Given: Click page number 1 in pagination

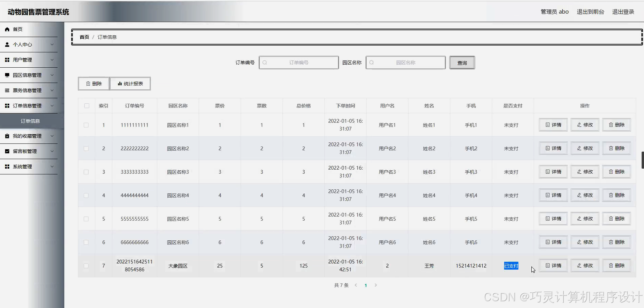Looking at the screenshot, I should [366, 285].
